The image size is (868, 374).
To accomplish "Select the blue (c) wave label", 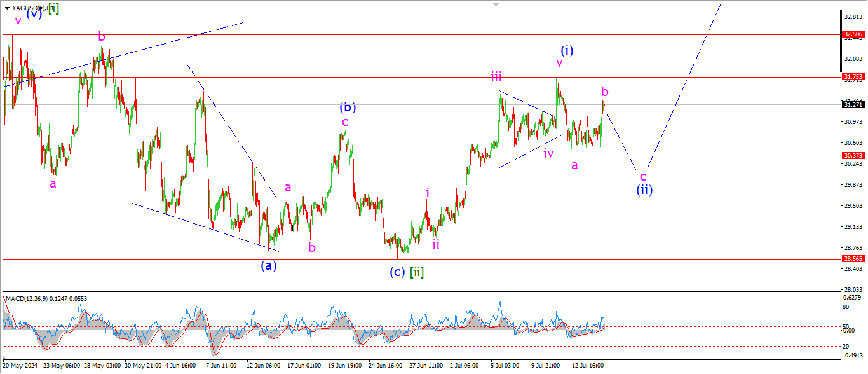I will 397,272.
